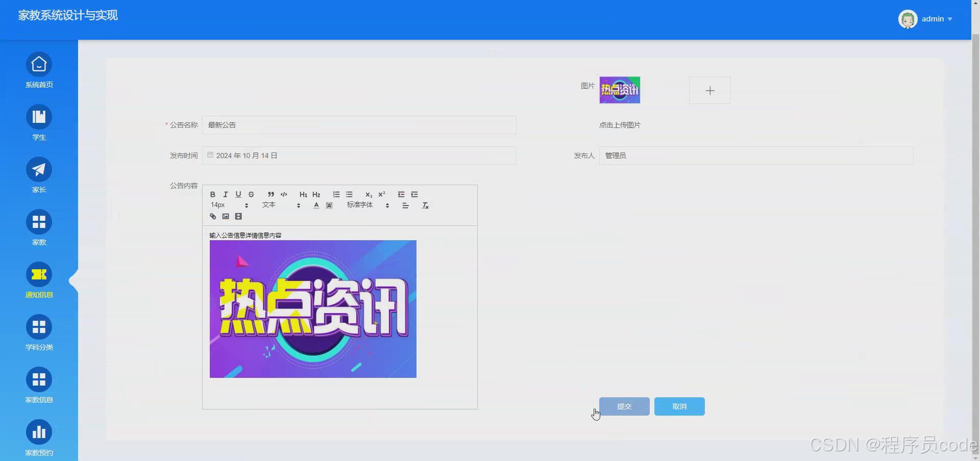The height and width of the screenshot is (461, 980).
Task: Insert an image via the editor image icon
Action: tap(226, 216)
